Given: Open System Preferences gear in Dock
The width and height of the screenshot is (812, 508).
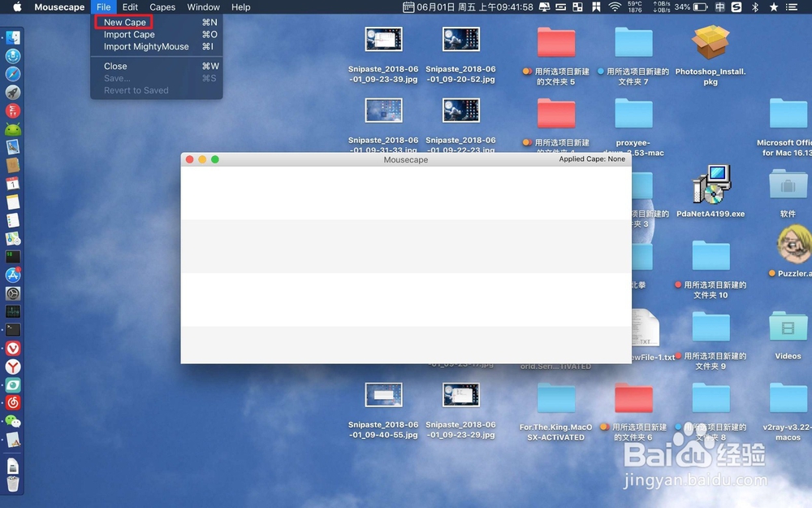Looking at the screenshot, I should tap(13, 293).
